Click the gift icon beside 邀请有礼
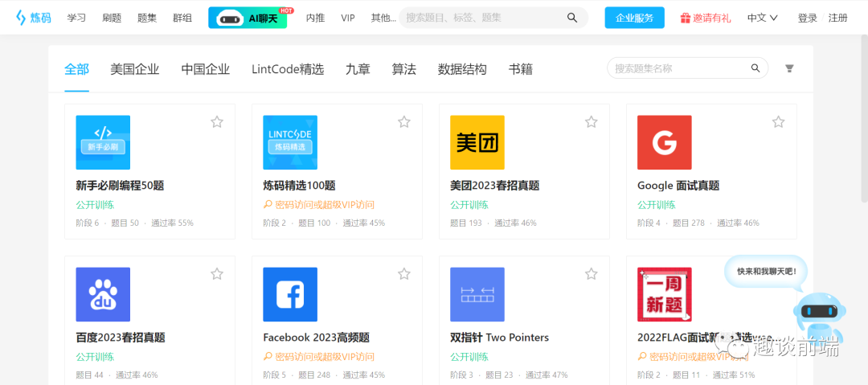 (686, 18)
